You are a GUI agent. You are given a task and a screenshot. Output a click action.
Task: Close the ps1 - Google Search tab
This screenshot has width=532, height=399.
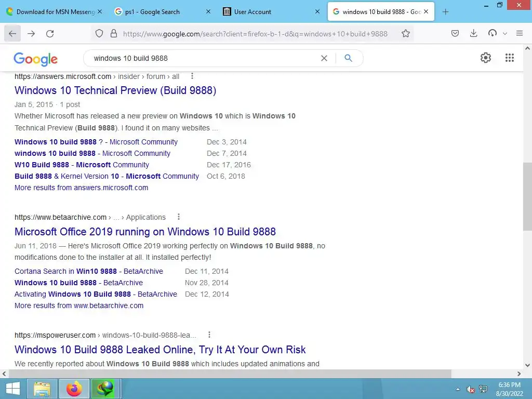tap(208, 11)
